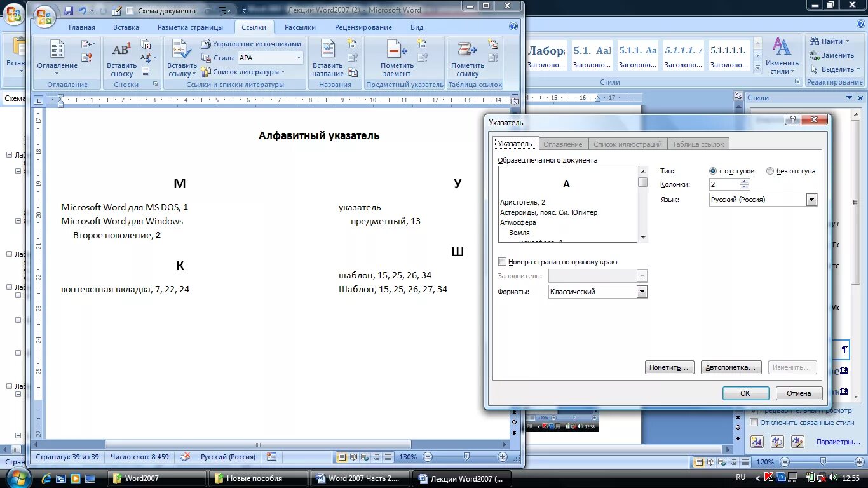Click the spell check icon in the status bar
The height and width of the screenshot is (488, 868).
186,456
